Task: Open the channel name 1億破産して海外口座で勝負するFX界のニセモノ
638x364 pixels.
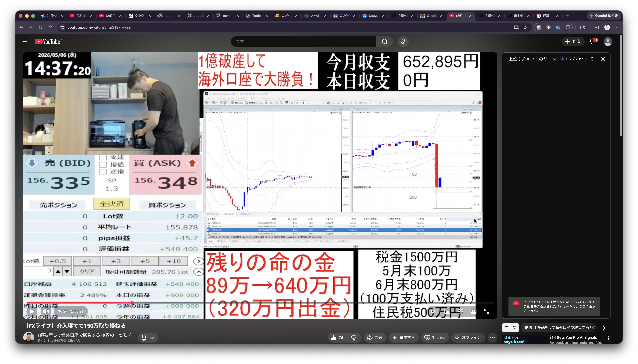Action: pyautogui.click(x=84, y=335)
